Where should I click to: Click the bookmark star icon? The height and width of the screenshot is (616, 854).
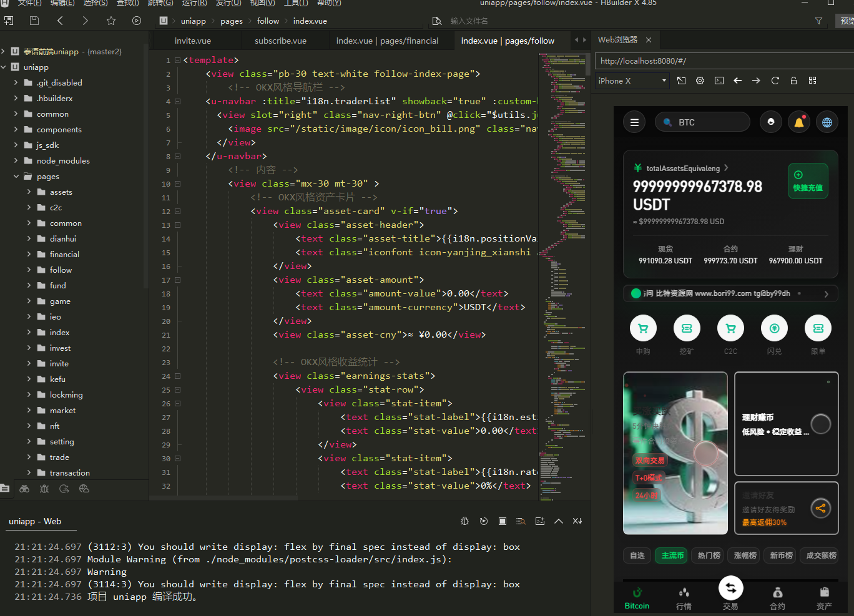tap(111, 21)
